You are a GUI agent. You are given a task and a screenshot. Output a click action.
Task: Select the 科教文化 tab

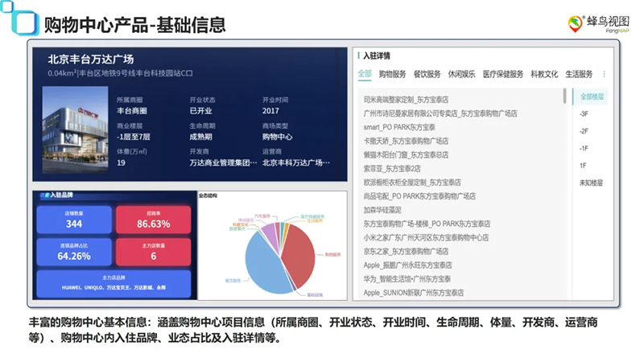[544, 74]
